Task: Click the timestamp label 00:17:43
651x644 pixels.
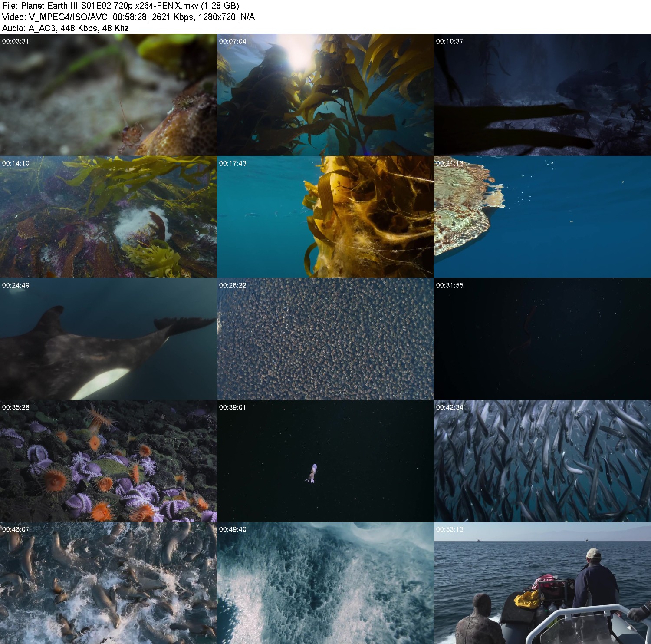Action: pos(233,163)
